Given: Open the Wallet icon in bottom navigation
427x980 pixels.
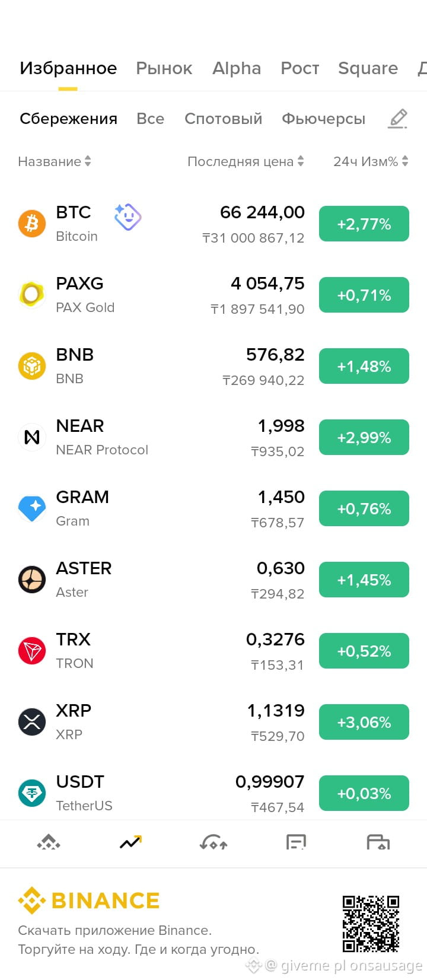Looking at the screenshot, I should tap(378, 842).
